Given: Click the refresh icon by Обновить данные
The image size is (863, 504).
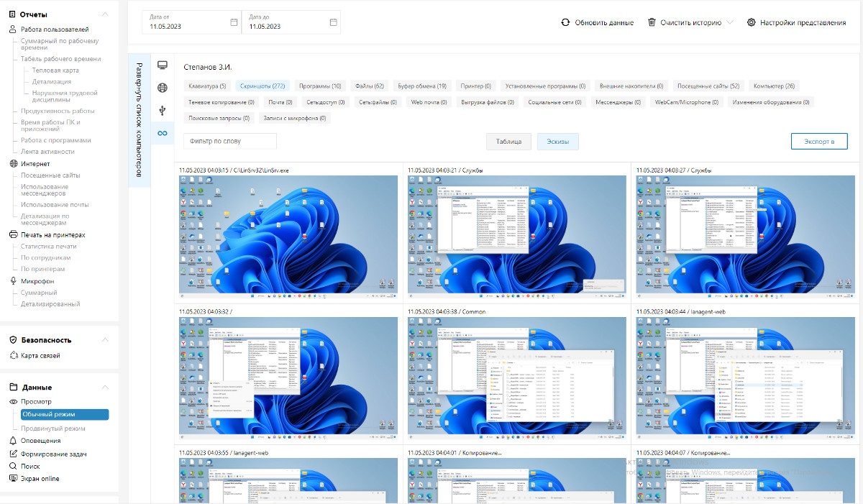Looking at the screenshot, I should [x=566, y=22].
